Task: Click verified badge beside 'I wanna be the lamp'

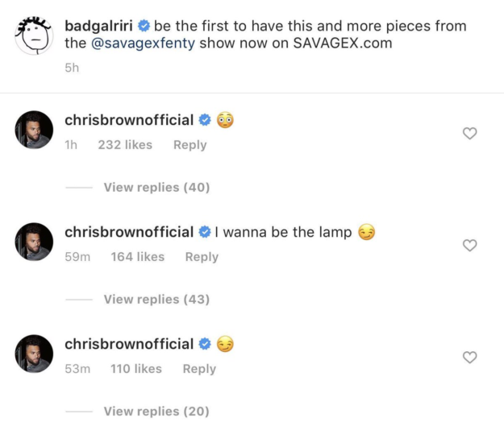Action: click(x=205, y=233)
